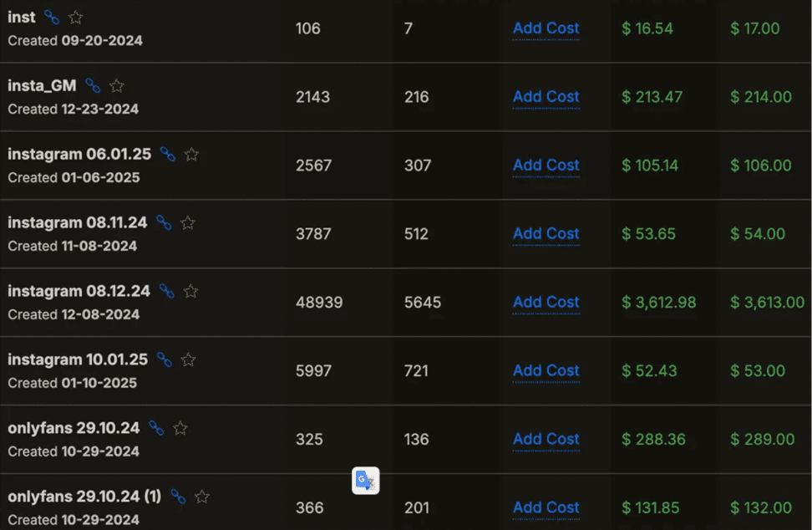Click link icon next to instagram 10.01.25
This screenshot has height=530, width=812.
click(165, 359)
